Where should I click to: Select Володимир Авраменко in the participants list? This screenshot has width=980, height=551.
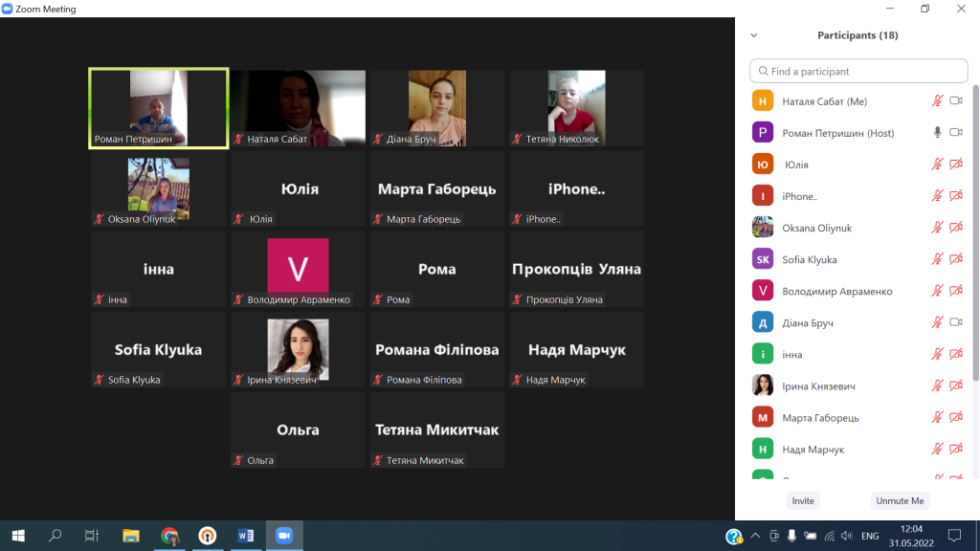pyautogui.click(x=837, y=291)
